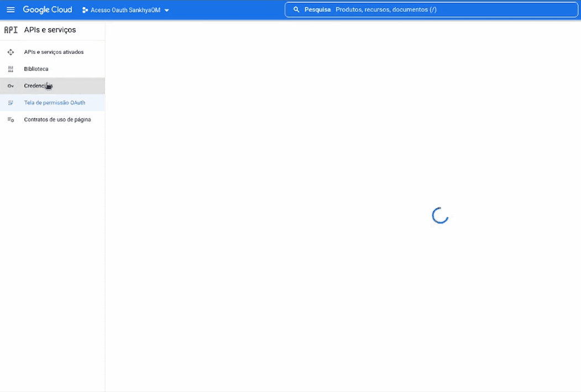Screen dimensions: 581x392
Task: Click the project selector dots icon
Action: pyautogui.click(x=85, y=10)
